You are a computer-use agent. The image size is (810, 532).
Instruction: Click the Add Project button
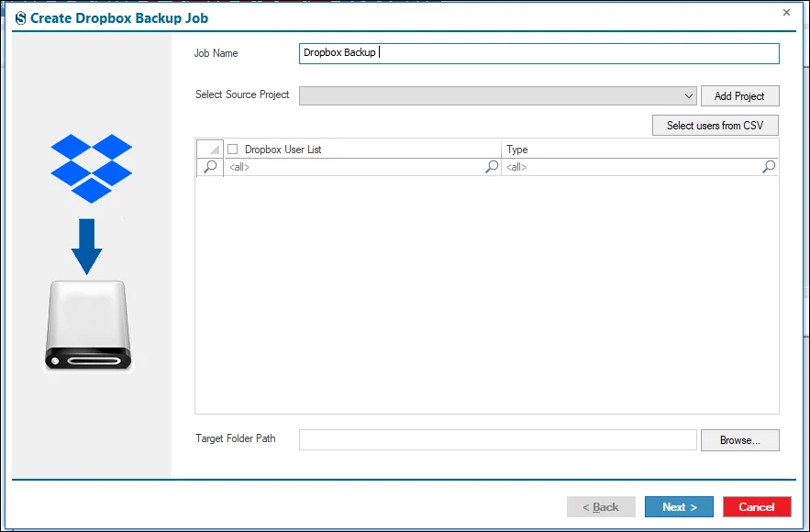point(739,96)
